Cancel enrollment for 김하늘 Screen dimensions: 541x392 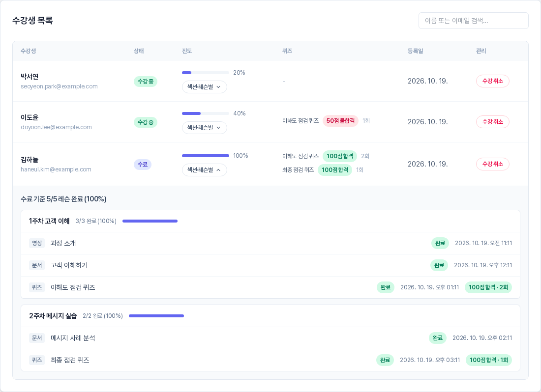(493, 164)
